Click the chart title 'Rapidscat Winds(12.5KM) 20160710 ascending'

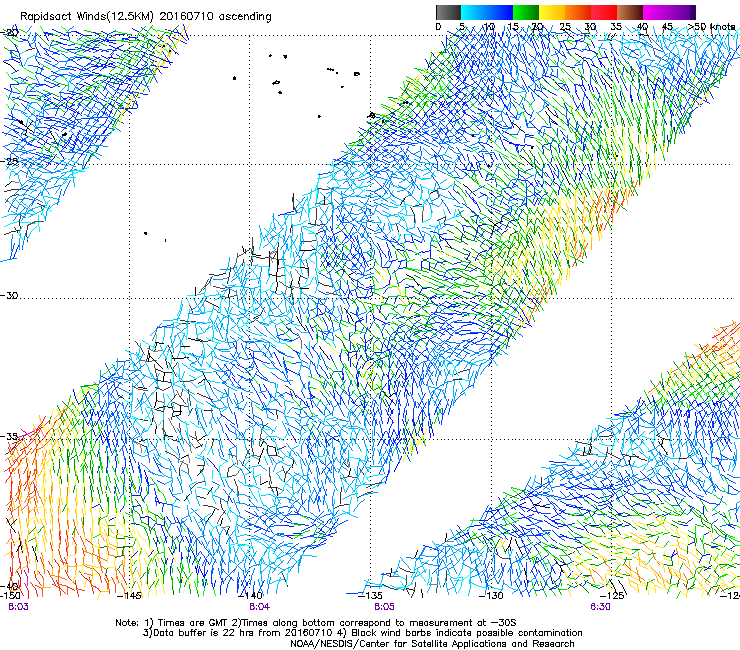click(x=146, y=17)
